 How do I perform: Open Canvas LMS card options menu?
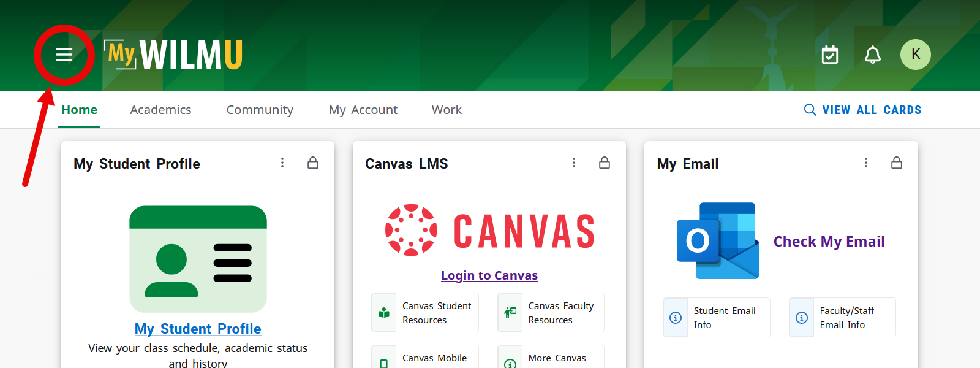click(574, 163)
